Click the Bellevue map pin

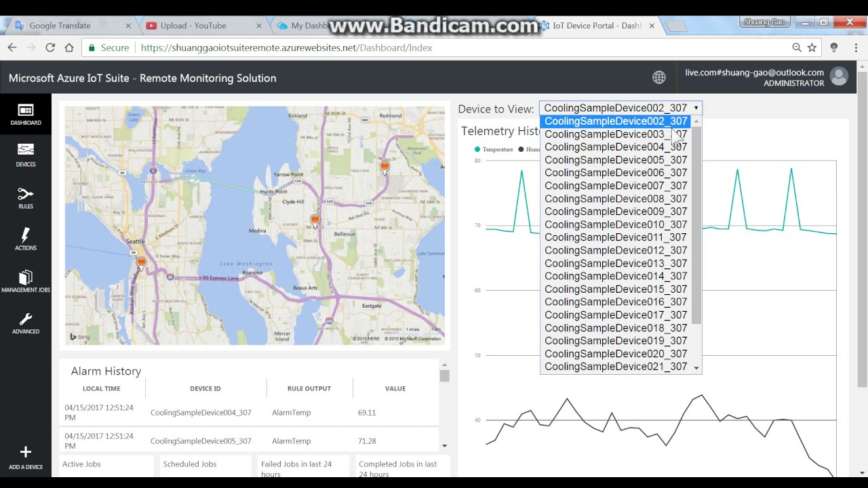pos(315,220)
